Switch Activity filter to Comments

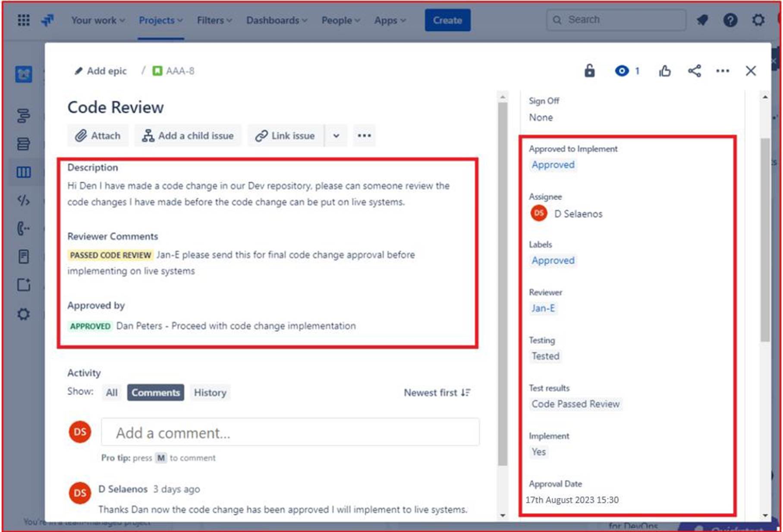[x=155, y=393]
